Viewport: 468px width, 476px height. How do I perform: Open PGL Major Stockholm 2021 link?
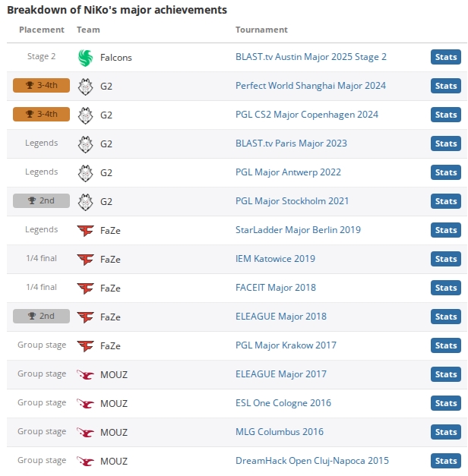pyautogui.click(x=292, y=201)
